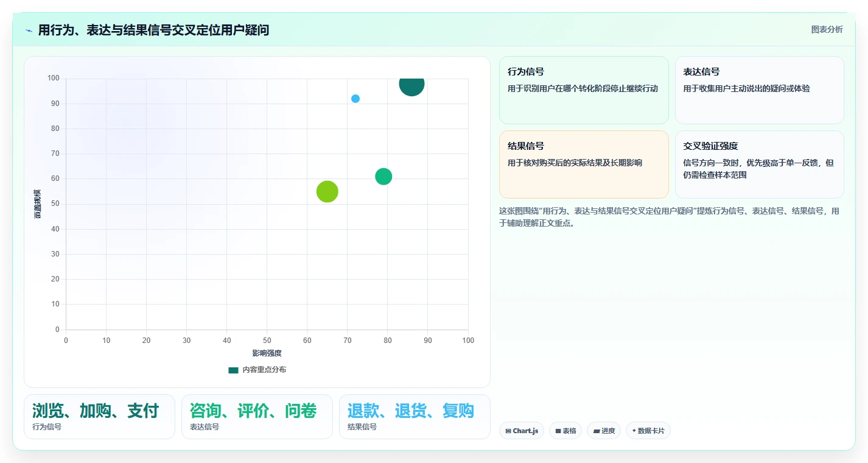Open the 交叉验证强度 info card
868x463 pixels.
point(760,164)
